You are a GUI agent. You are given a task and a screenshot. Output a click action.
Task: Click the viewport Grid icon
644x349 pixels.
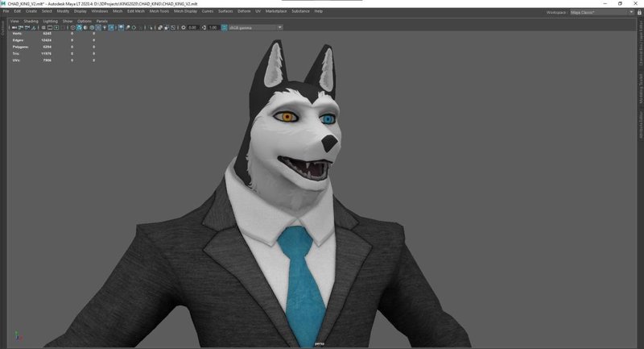(43, 27)
